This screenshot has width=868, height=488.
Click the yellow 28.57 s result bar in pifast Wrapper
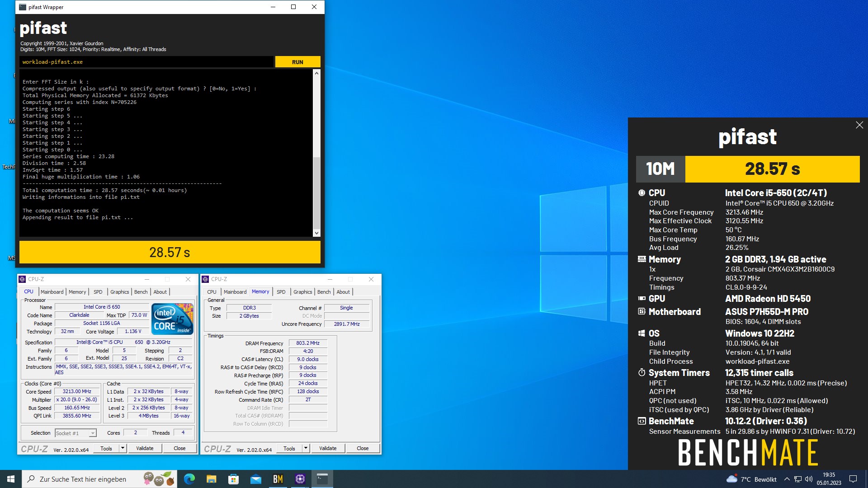click(x=170, y=252)
